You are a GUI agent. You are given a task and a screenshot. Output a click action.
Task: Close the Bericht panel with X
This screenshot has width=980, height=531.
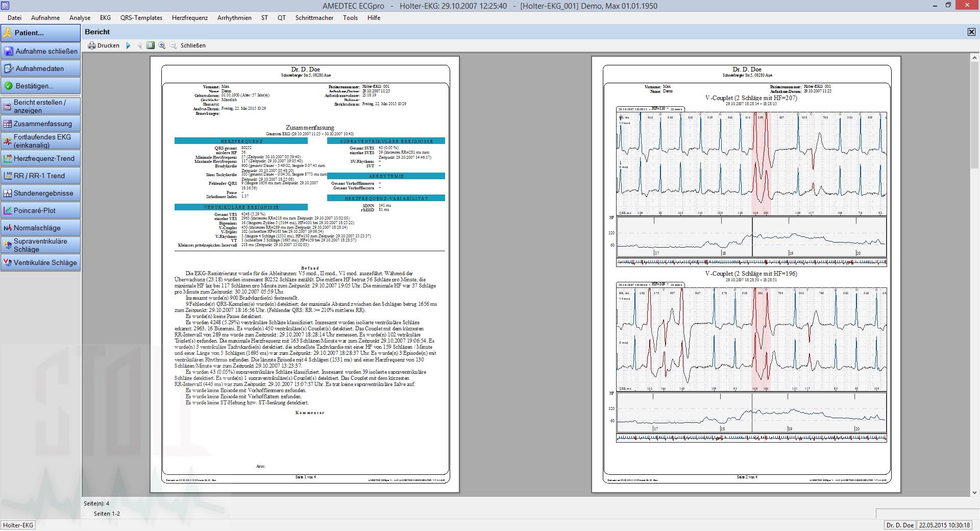tap(971, 32)
